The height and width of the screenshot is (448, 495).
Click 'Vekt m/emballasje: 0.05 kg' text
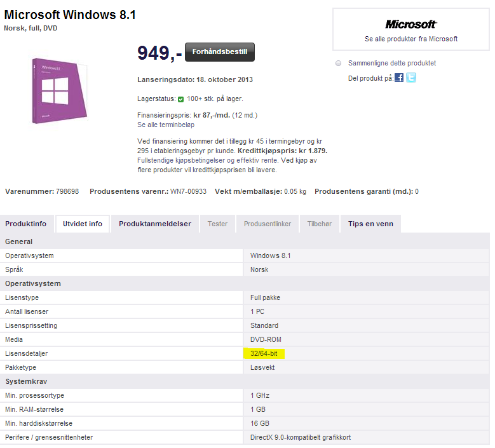[x=261, y=191]
